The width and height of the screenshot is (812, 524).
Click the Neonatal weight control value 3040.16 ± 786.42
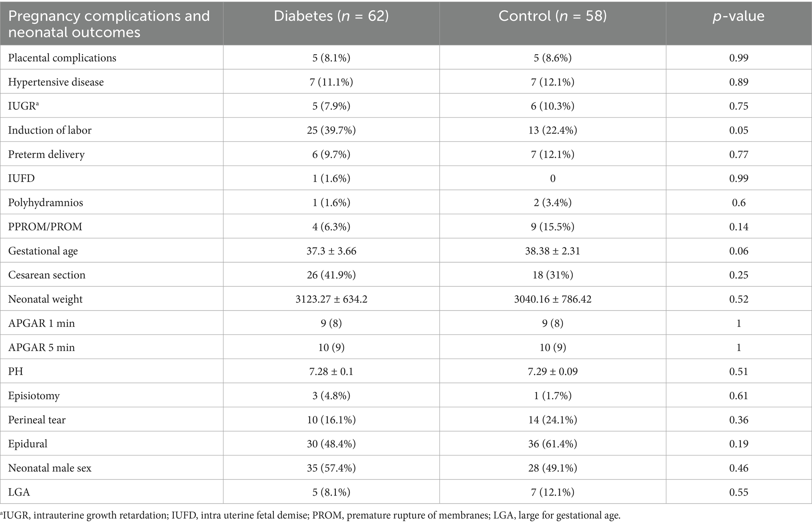(552, 299)
